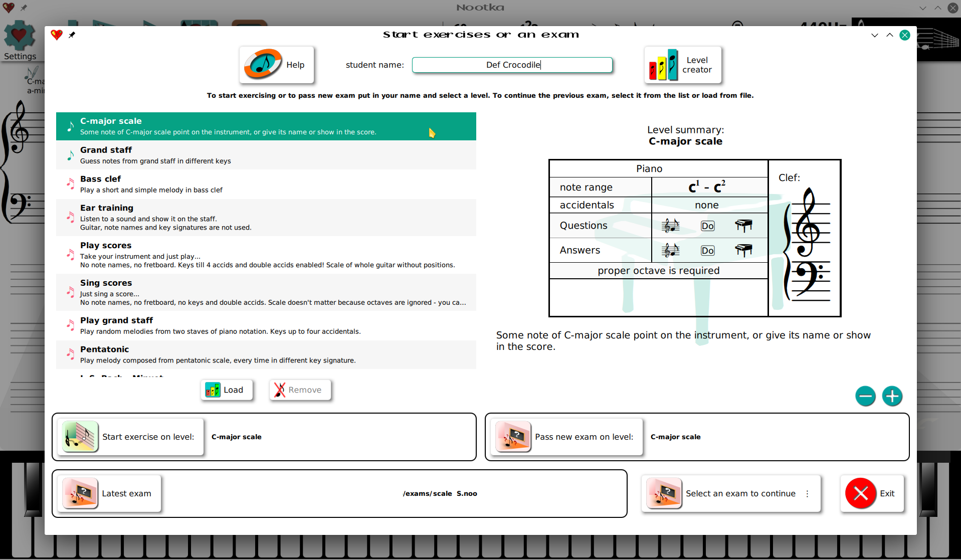The width and height of the screenshot is (961, 560).
Task: Click the Nootka main window roll-up chevron
Action: [938, 8]
